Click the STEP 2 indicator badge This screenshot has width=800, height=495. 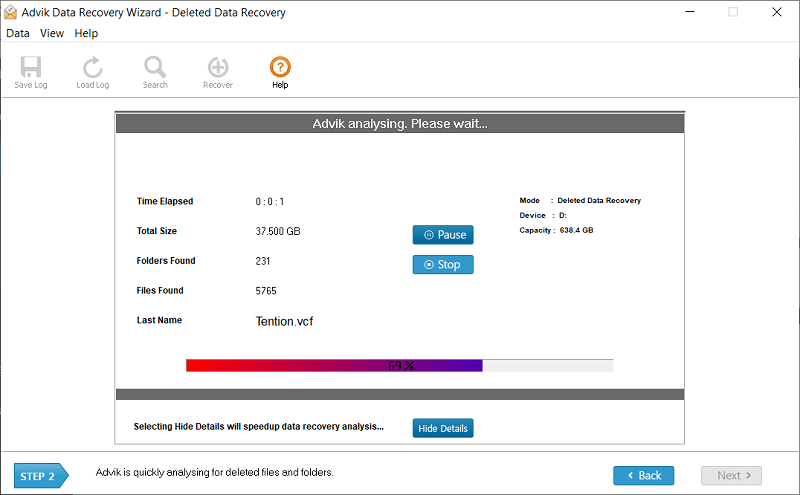pyautogui.click(x=40, y=475)
